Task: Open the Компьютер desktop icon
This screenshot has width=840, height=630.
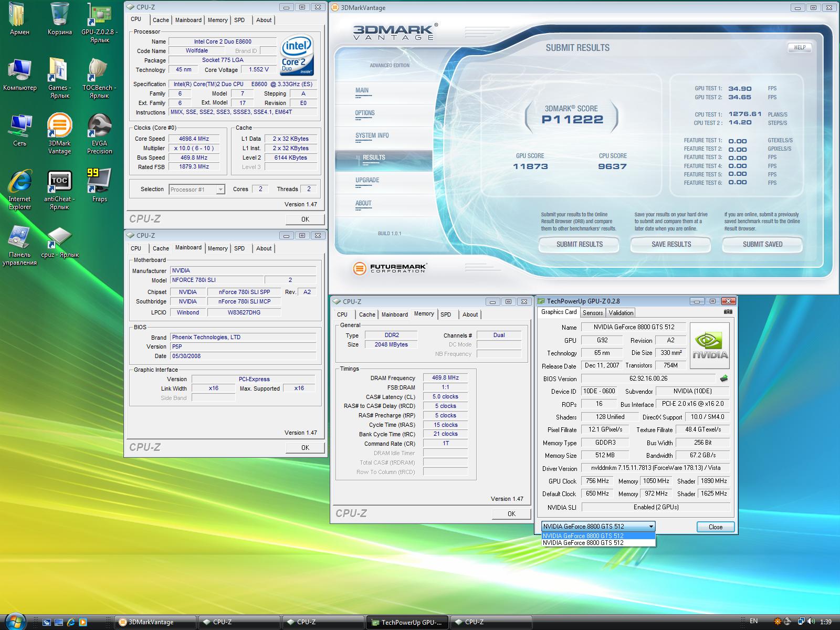Action: pyautogui.click(x=19, y=75)
